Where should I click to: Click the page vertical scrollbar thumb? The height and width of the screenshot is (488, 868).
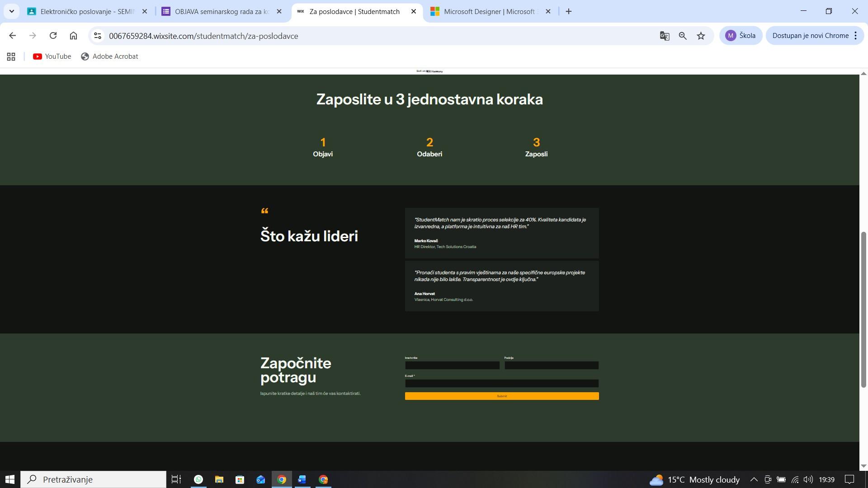pyautogui.click(x=863, y=310)
